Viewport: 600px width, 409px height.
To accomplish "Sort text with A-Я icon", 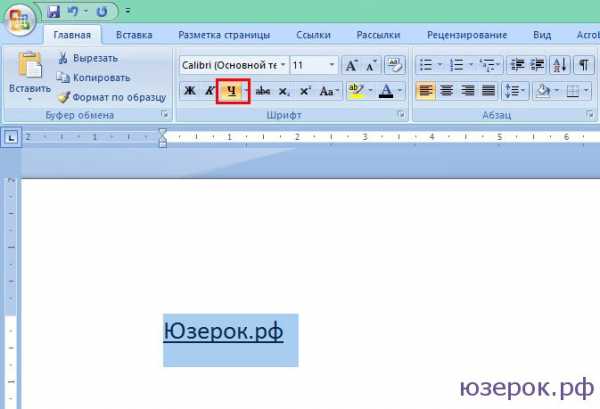I will tap(560, 65).
